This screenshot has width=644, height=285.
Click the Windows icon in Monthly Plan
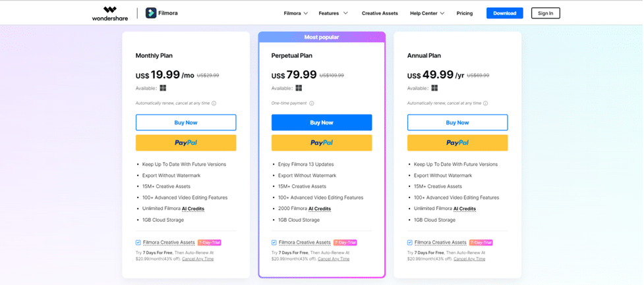[163, 88]
